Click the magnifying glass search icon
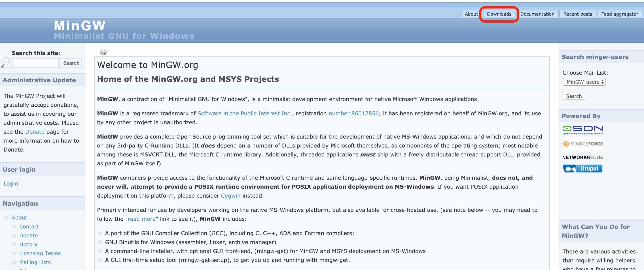644x270 pixels. click(x=5, y=62)
